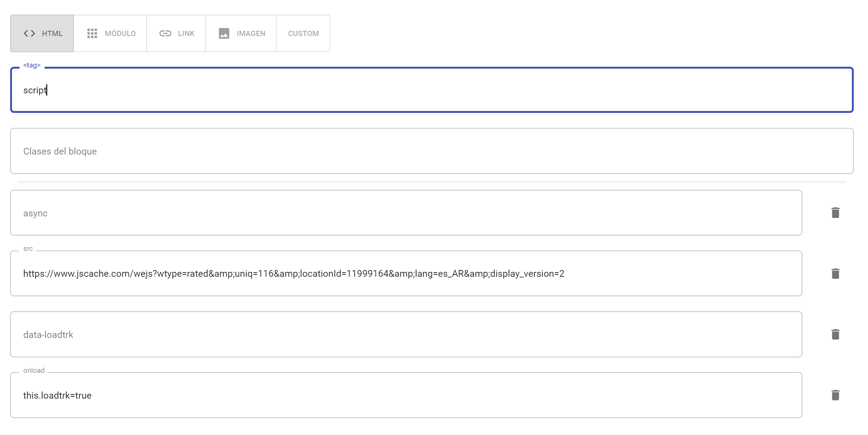
Task: Switch to the HTML tab label
Action: [x=52, y=33]
